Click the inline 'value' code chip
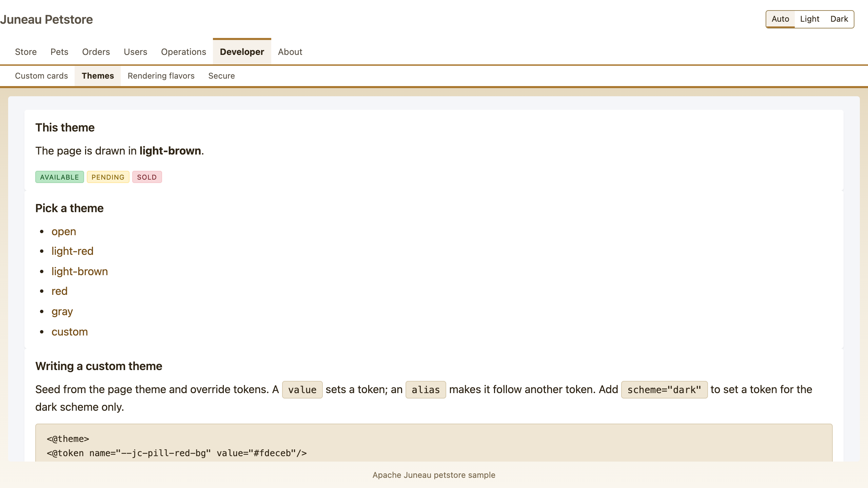The image size is (868, 488). (302, 390)
